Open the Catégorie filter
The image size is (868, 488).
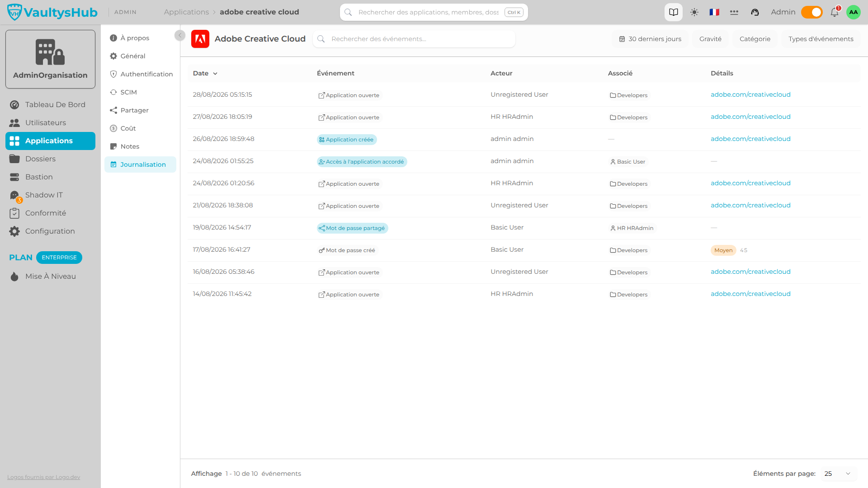pos(755,39)
